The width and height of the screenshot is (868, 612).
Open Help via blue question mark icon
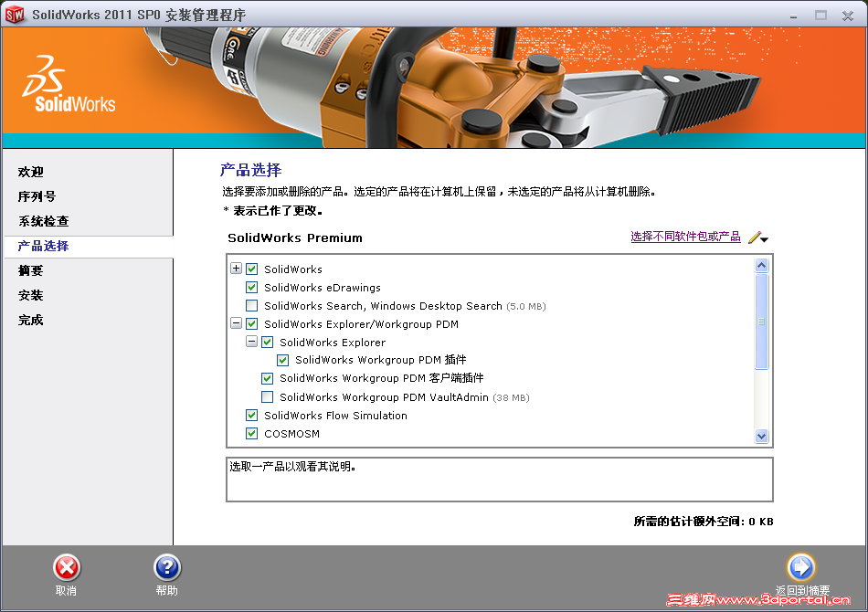pos(167,568)
